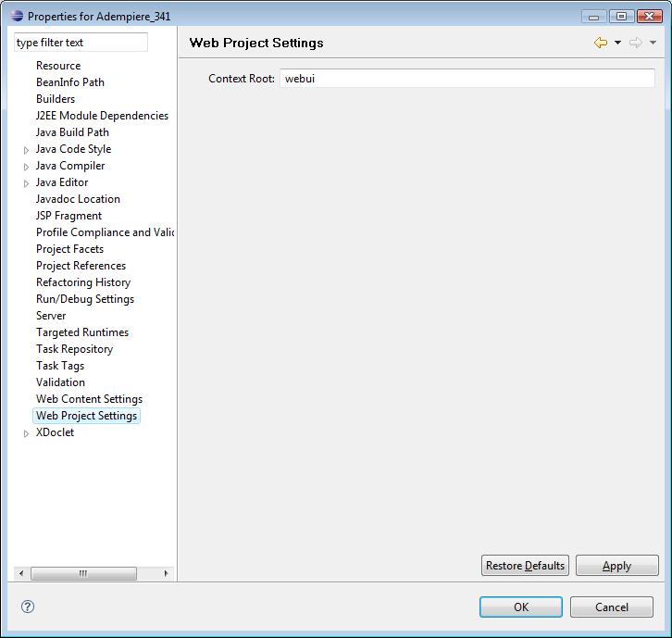Image resolution: width=672 pixels, height=638 pixels.
Task: Open Javadoc Location page
Action: [78, 199]
